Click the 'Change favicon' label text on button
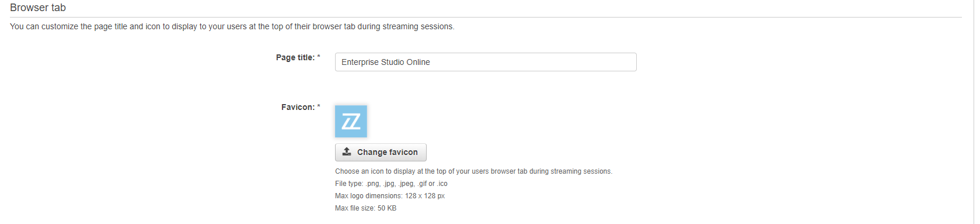 (x=388, y=152)
